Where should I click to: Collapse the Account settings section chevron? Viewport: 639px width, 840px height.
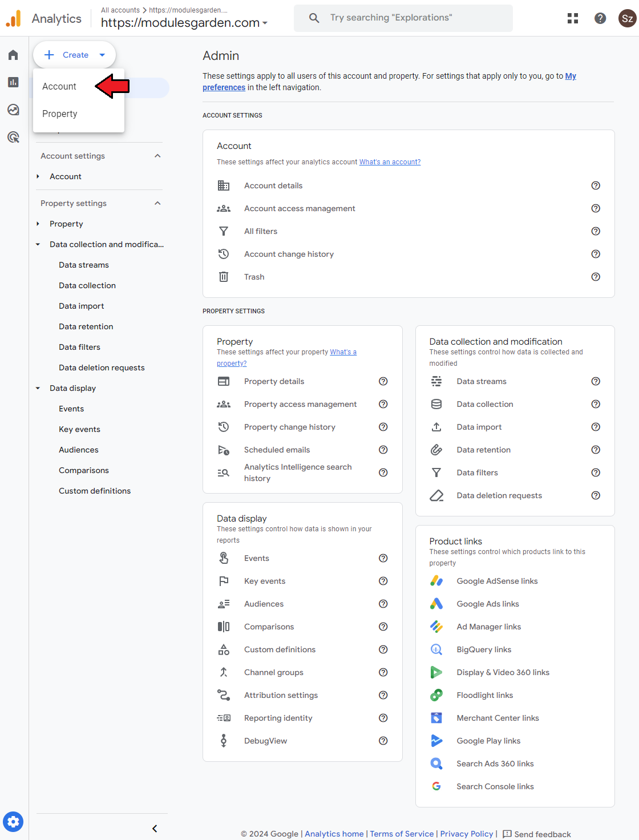[x=157, y=156]
